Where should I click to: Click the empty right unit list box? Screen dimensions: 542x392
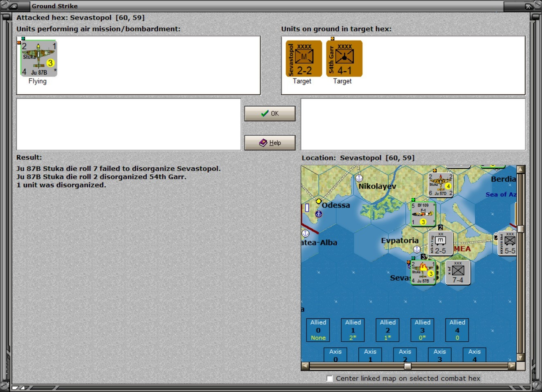coord(413,124)
